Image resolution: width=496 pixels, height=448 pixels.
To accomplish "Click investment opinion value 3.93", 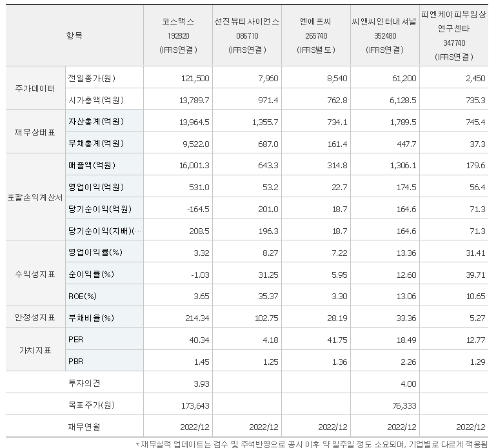I will click(201, 384).
